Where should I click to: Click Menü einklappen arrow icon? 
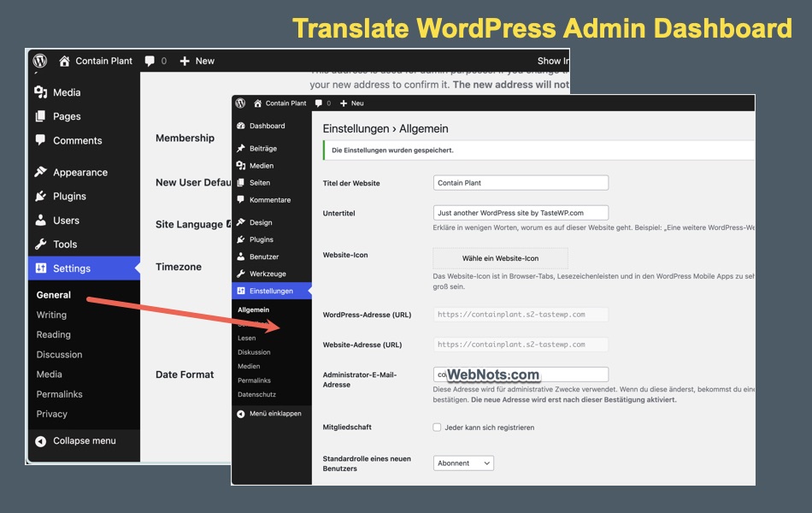241,414
